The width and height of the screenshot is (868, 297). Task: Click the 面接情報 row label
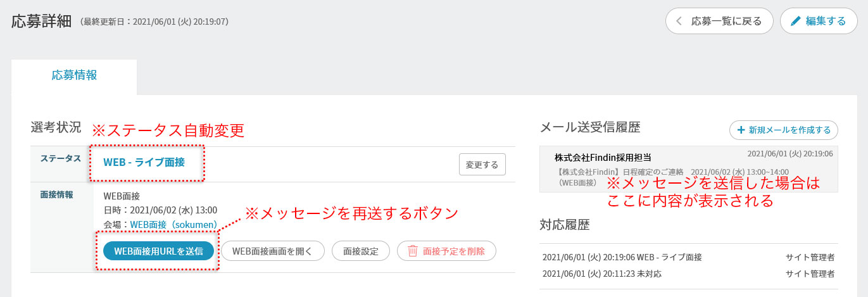tap(56, 194)
